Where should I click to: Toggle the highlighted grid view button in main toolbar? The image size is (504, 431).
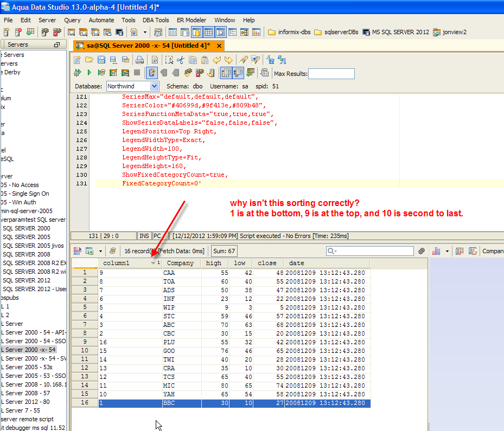point(208,32)
